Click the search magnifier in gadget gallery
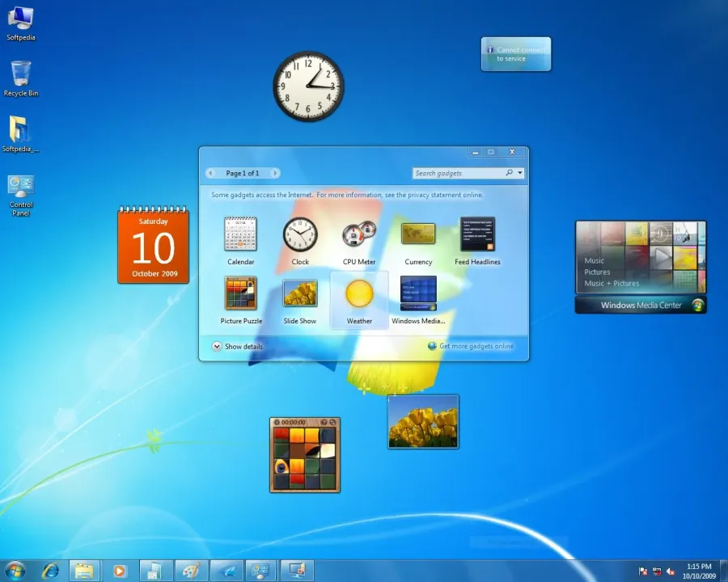Screen dimensions: 728x582 point(510,173)
